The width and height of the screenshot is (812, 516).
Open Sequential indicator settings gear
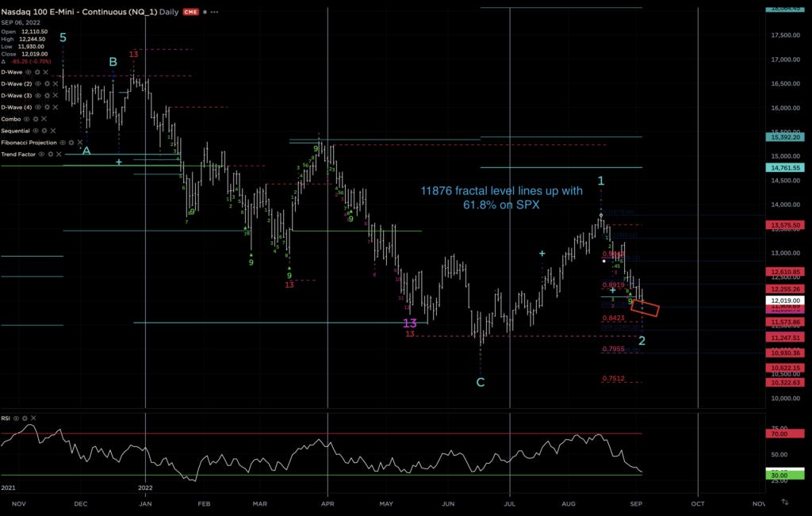[44, 131]
